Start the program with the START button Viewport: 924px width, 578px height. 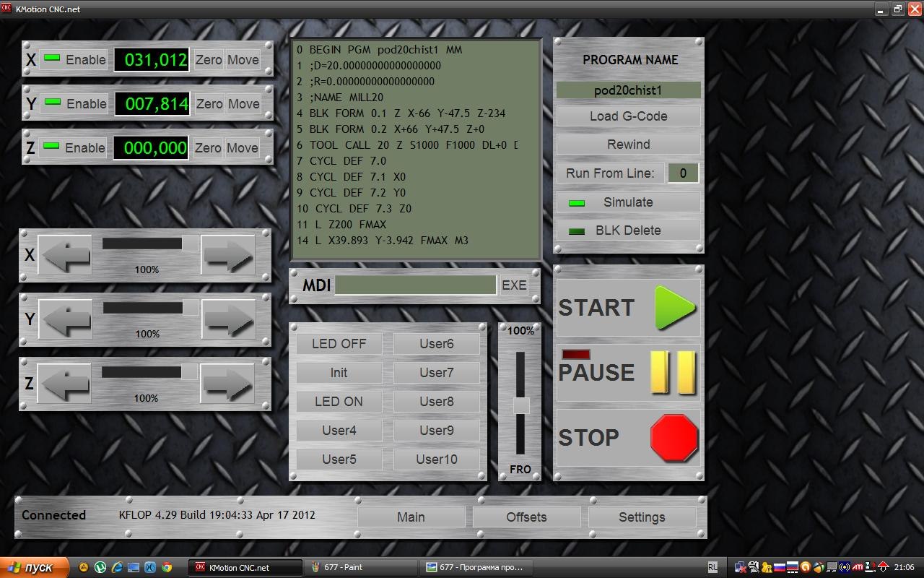[x=628, y=308]
